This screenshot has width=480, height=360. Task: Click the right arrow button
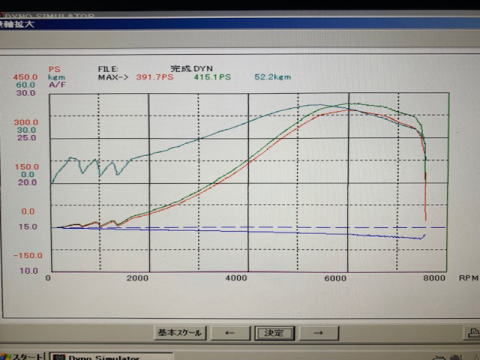[x=319, y=333]
